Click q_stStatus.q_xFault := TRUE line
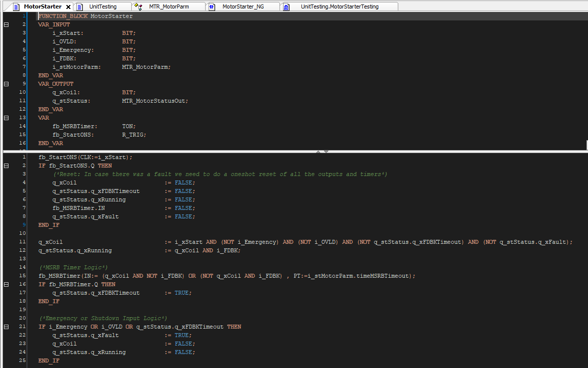 coord(122,336)
